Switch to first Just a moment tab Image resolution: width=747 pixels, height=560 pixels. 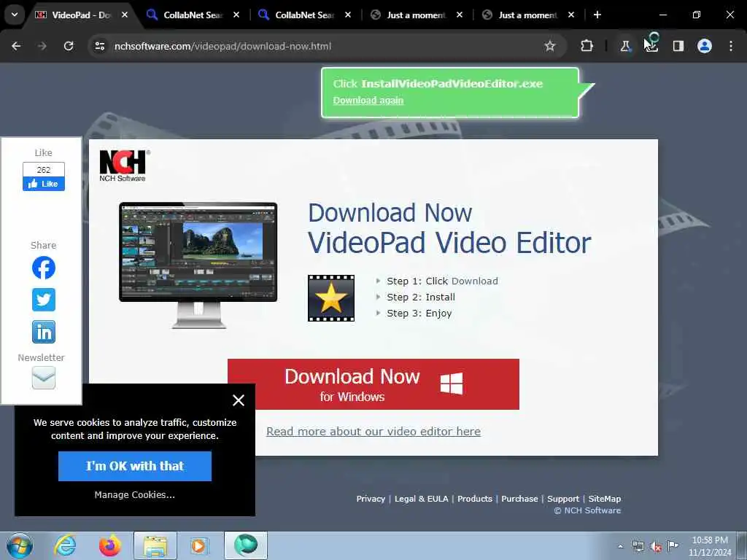[416, 15]
